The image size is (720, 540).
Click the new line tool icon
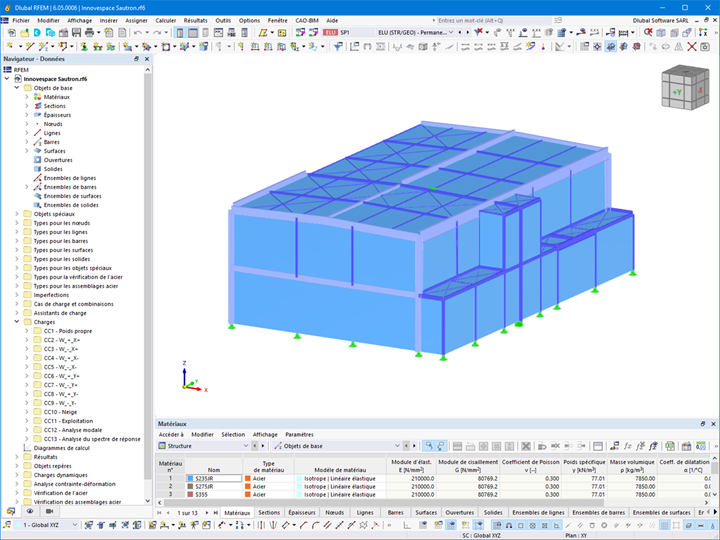pos(30,46)
